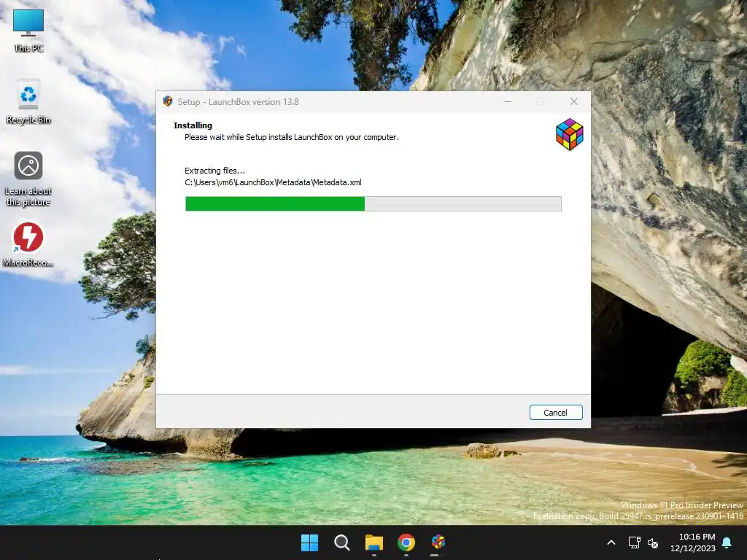
Task: Open the muted volume tray icon
Action: [x=653, y=542]
